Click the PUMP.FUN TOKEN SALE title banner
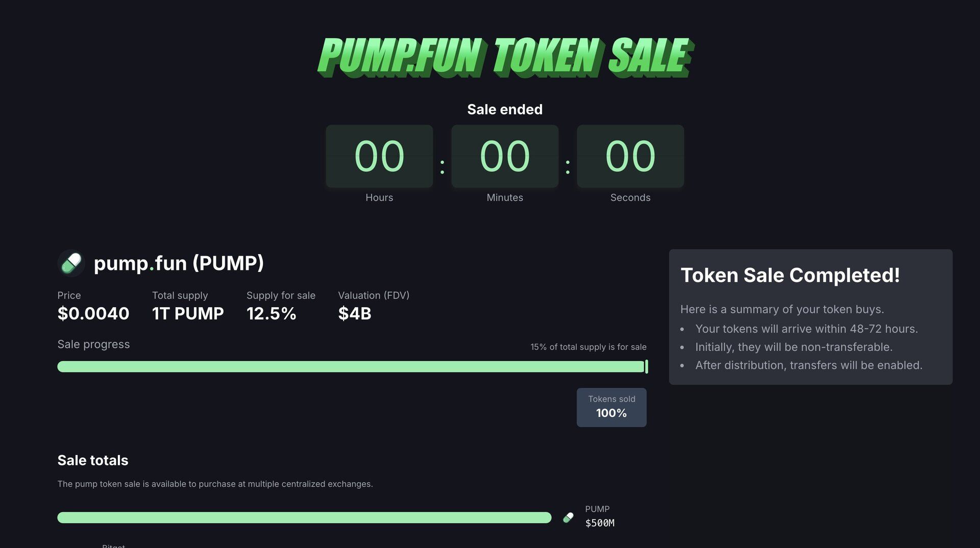 click(504, 56)
